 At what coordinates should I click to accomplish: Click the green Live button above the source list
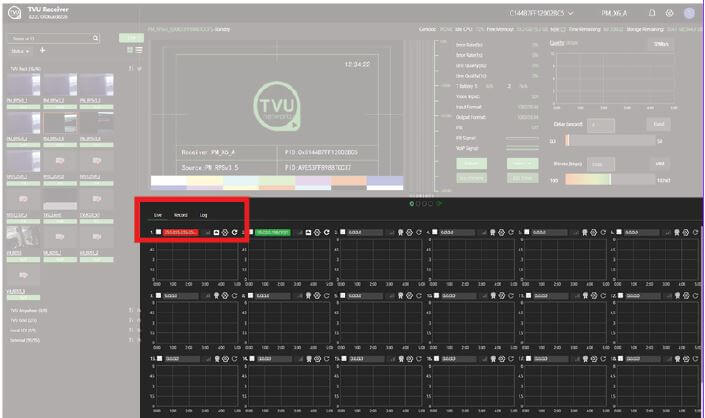point(131,38)
